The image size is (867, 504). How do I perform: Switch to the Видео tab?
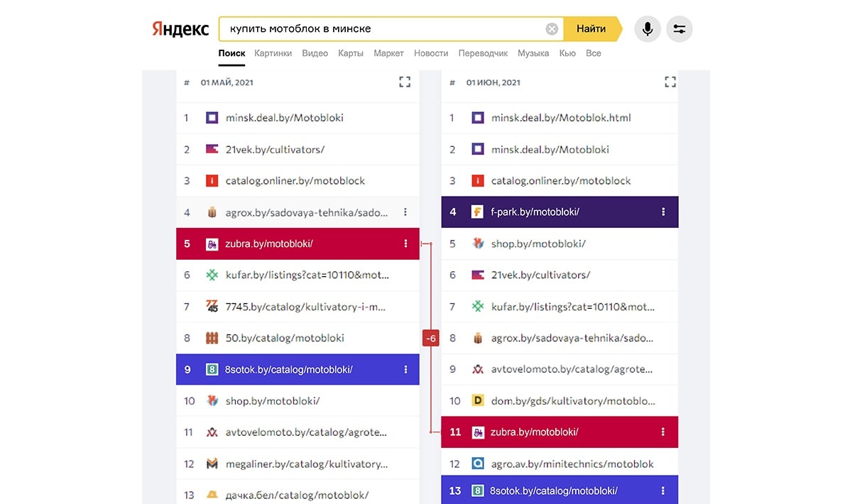tap(315, 53)
